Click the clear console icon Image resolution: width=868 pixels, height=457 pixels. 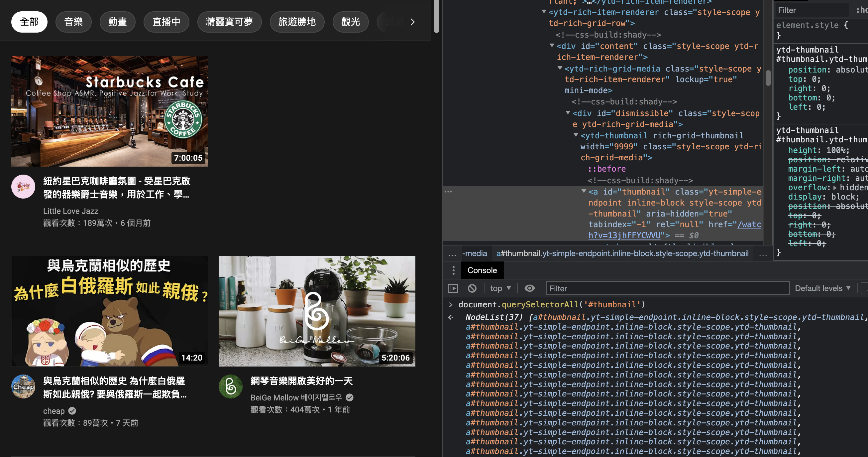pos(472,288)
